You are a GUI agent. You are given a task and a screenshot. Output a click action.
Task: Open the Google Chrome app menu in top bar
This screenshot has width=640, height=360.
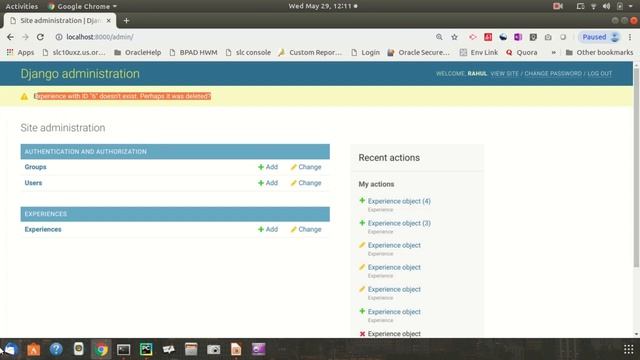82,6
